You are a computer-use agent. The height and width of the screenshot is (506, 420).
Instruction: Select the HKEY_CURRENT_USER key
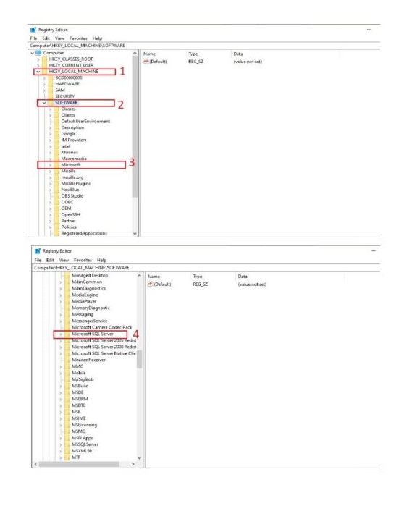click(72, 65)
